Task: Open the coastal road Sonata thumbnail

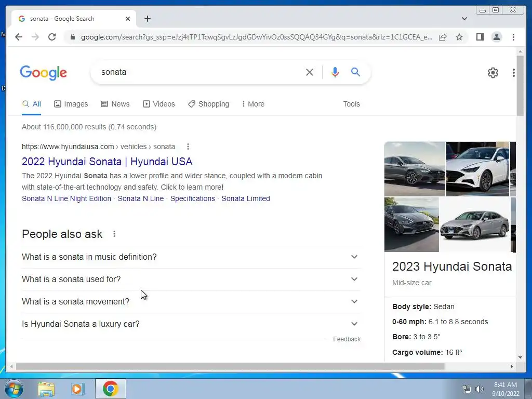Action: coord(411,224)
